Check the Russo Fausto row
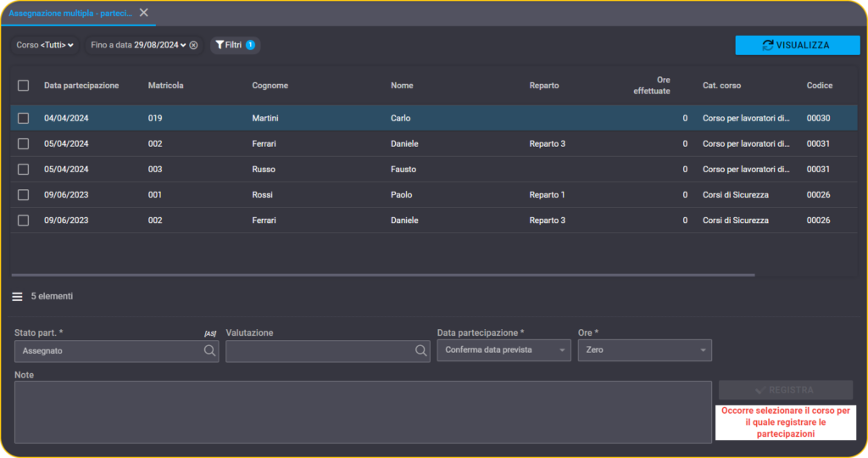This screenshot has width=868, height=458. tap(23, 169)
